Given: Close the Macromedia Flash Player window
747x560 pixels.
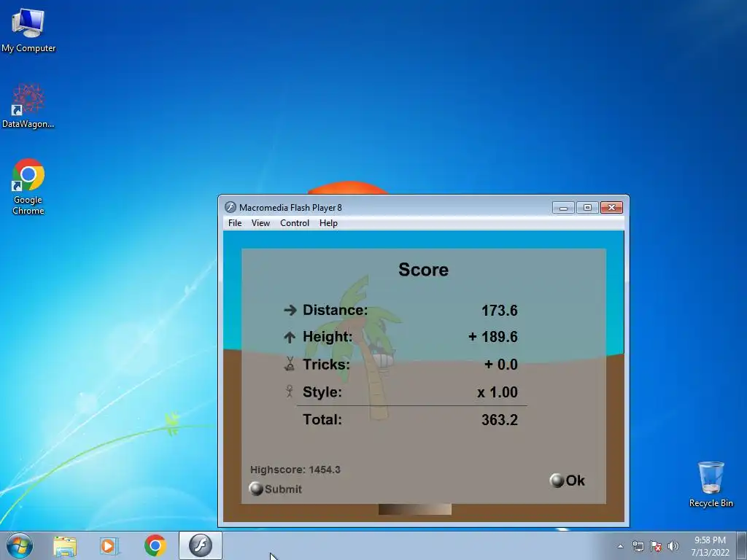Looking at the screenshot, I should [612, 208].
